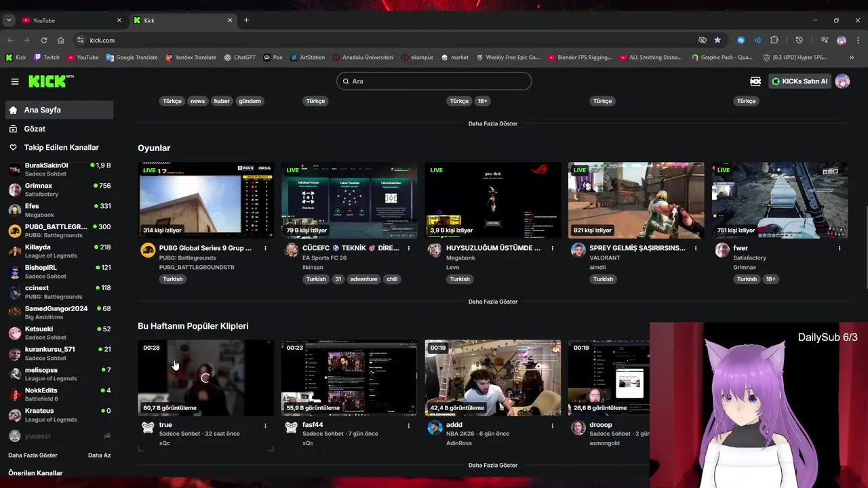Open options menu for clip addd
868x488 pixels.
click(552, 426)
